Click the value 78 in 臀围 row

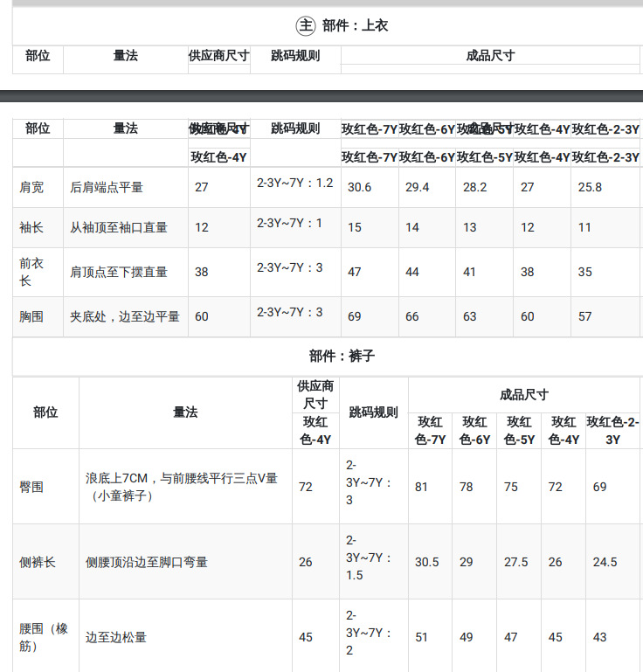click(466, 487)
